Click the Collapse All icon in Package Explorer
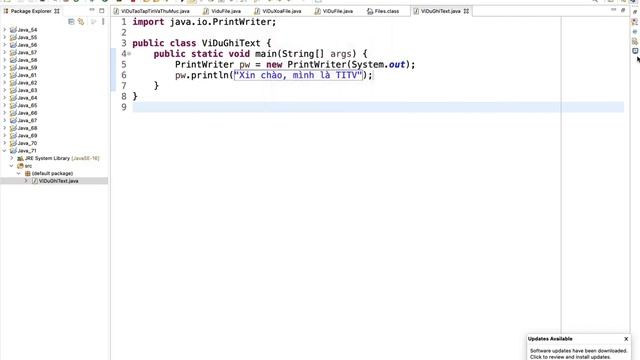Screen dimensions: 640x360 point(71,22)
